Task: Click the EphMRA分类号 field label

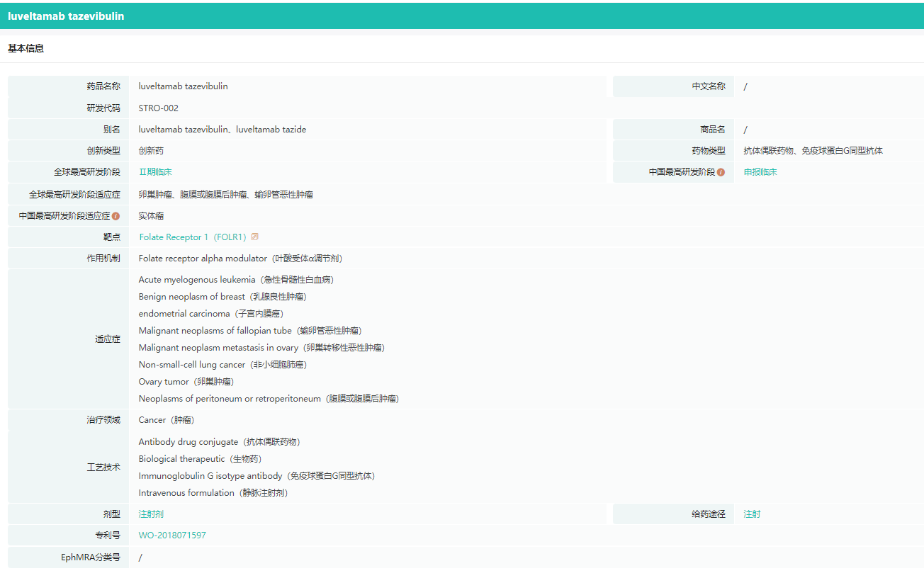Action: point(91,557)
